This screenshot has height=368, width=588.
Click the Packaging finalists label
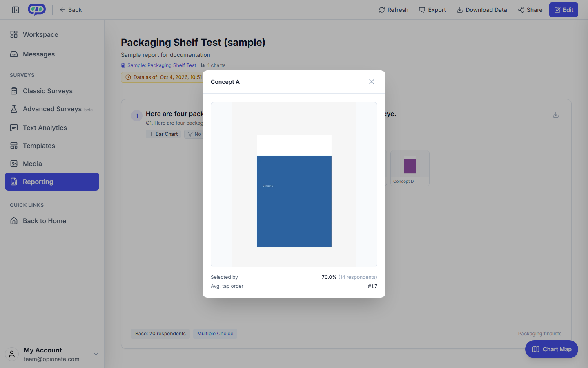click(539, 334)
